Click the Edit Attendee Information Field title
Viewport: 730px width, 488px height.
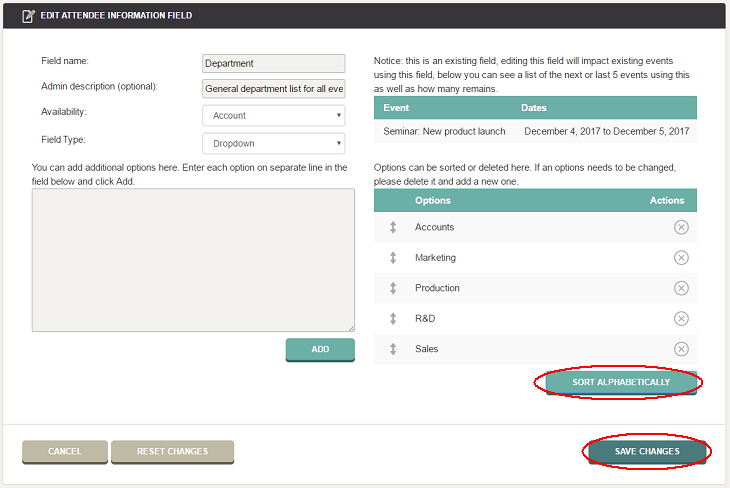(x=116, y=16)
